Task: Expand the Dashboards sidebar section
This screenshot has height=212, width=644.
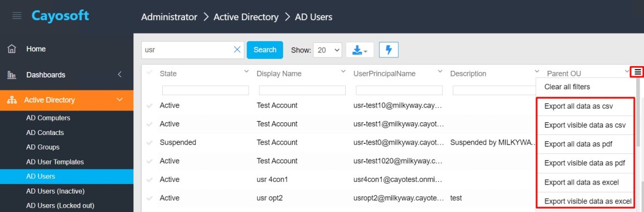Action: 119,74
